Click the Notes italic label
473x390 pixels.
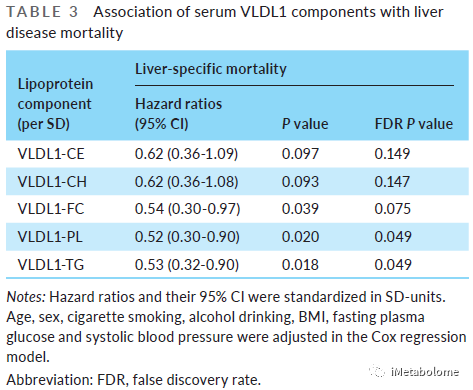[x=26, y=297]
